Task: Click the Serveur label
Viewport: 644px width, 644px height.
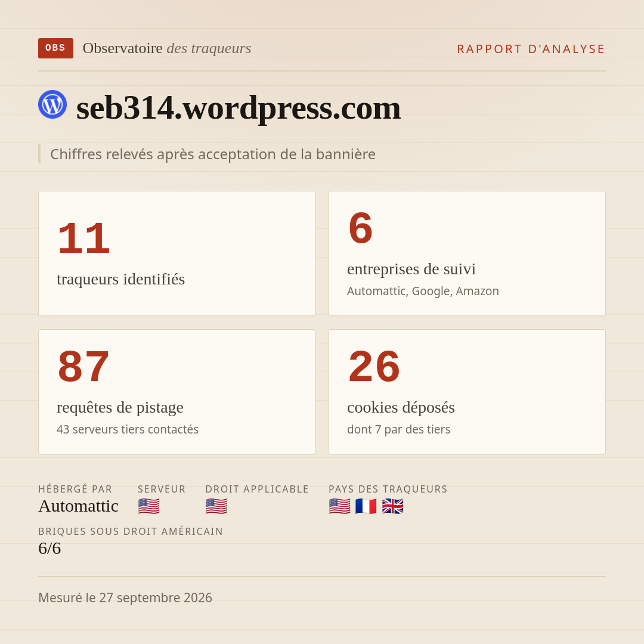Action: (162, 489)
